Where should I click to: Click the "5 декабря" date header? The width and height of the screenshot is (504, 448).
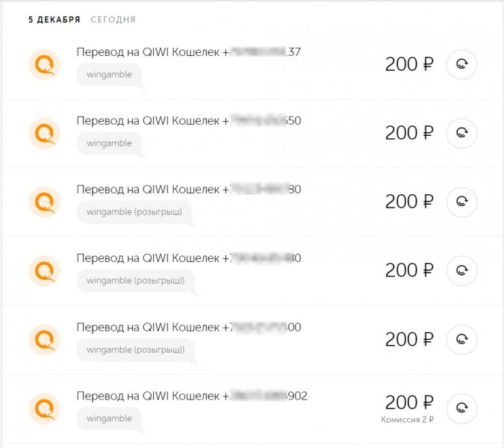[x=55, y=19]
